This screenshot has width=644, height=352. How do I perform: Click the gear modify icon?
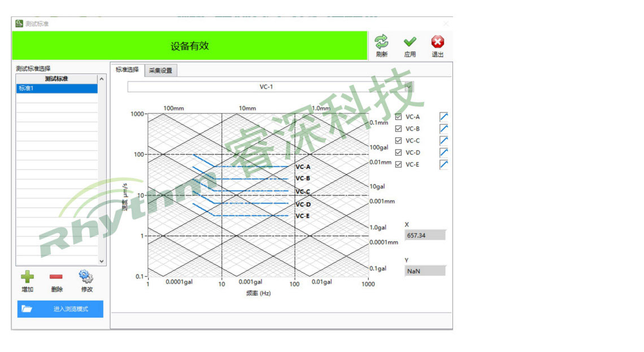86,277
